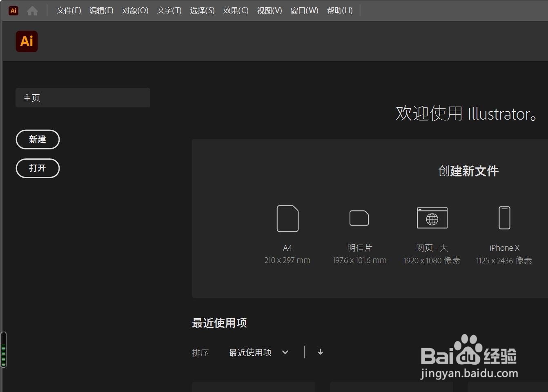Click the 210 x 297 mm size text
This screenshot has height=392, width=548.
[x=287, y=260]
